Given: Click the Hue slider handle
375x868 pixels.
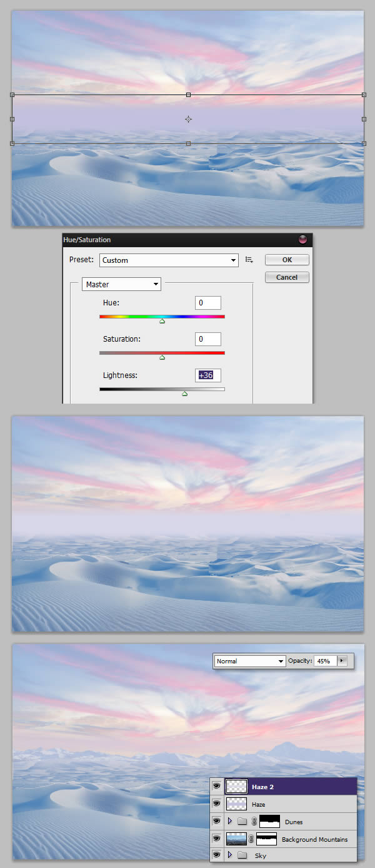Looking at the screenshot, I should coord(162,321).
